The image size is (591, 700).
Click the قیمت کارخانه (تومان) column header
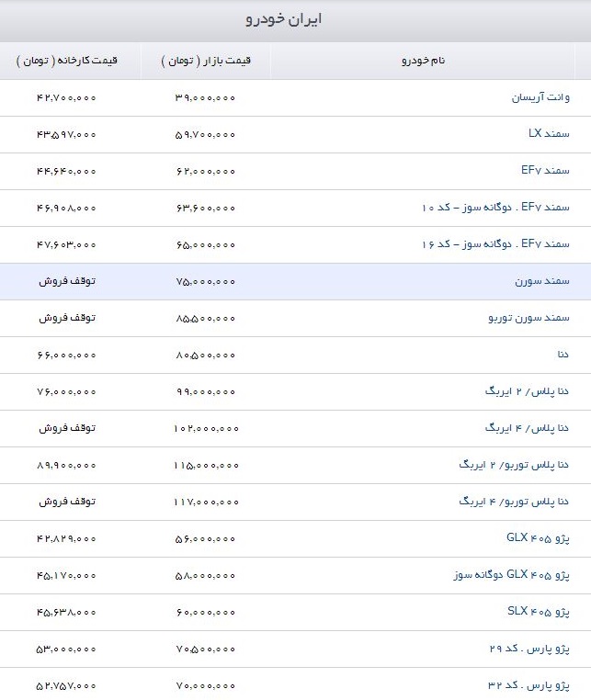[x=67, y=61]
